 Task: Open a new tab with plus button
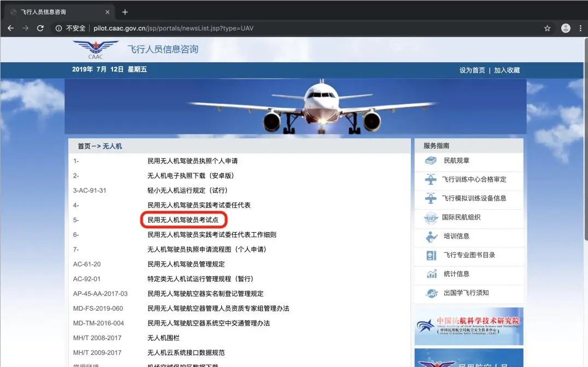pyautogui.click(x=125, y=12)
